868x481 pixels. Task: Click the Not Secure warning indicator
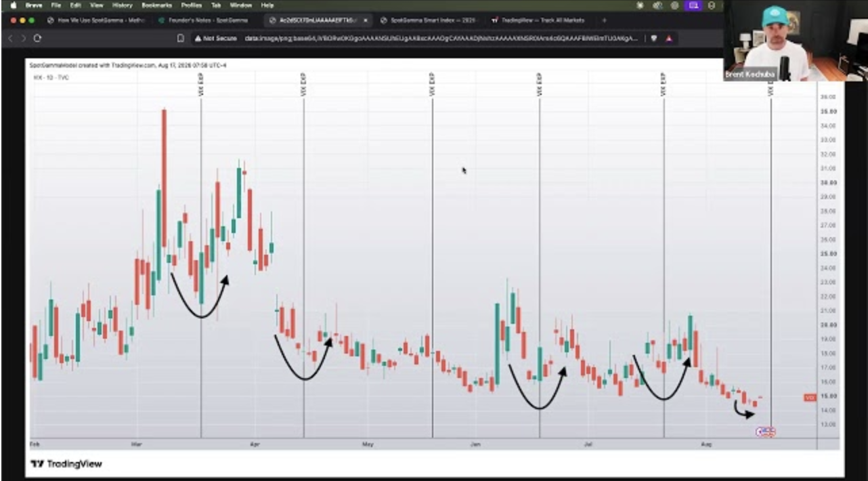pyautogui.click(x=217, y=39)
